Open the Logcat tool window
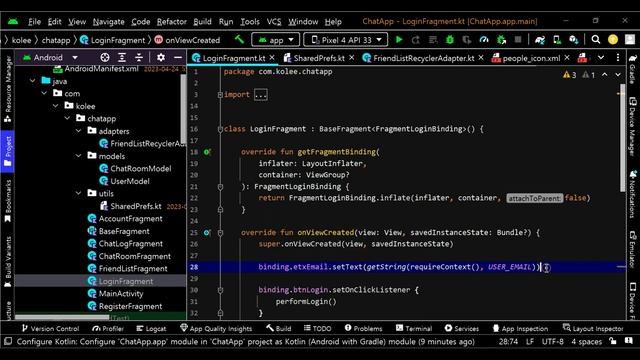The image size is (640, 360). 151,328
